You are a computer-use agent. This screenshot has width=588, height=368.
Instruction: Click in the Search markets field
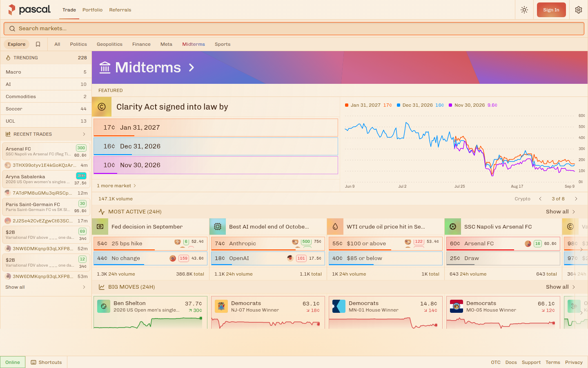click(294, 29)
